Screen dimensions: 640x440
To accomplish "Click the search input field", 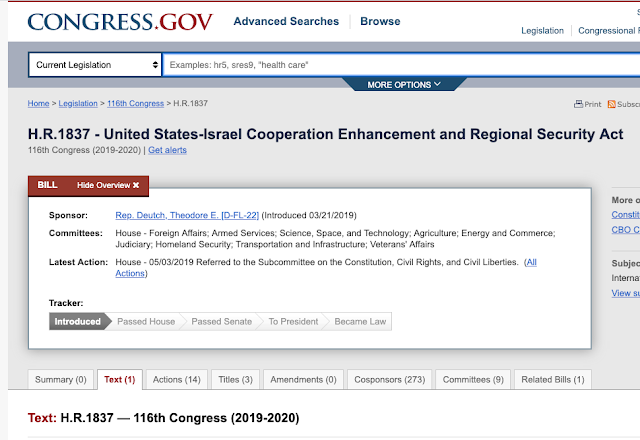I will (402, 65).
